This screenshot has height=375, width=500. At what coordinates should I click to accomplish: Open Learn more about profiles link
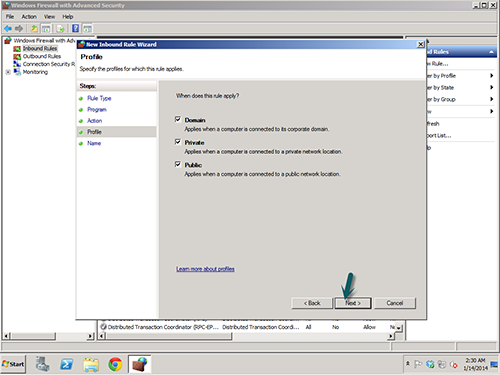[205, 269]
